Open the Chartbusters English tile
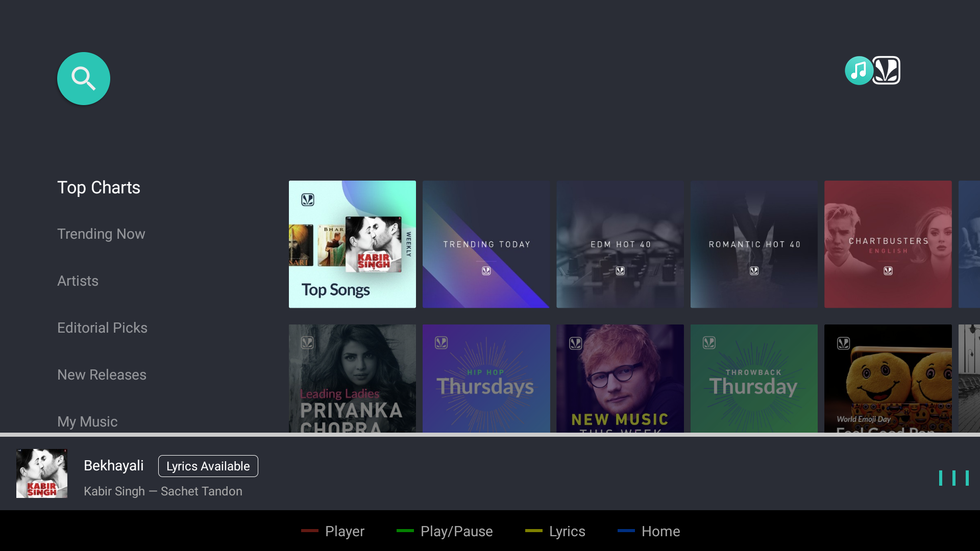Viewport: 980px width, 551px height. click(x=888, y=244)
